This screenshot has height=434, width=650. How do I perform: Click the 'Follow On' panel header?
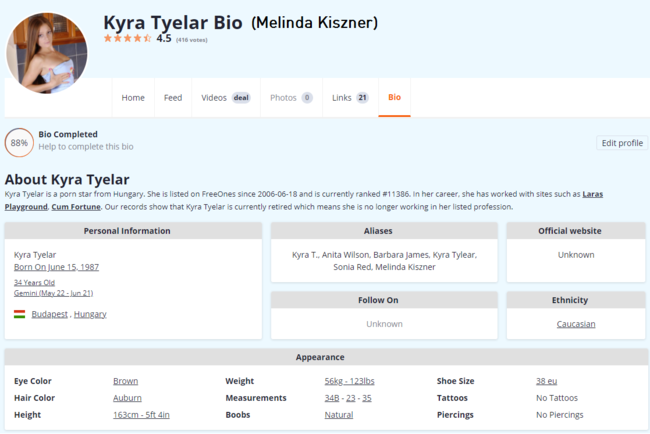point(384,300)
